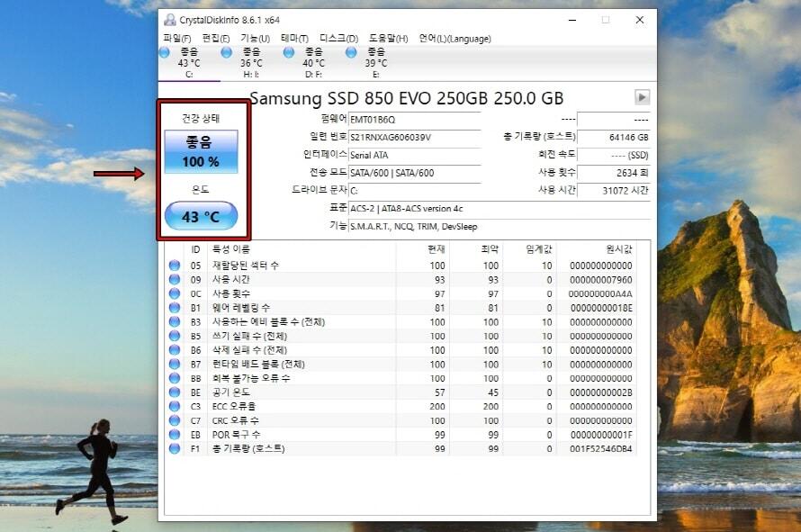
Task: Open the 편집(E) menu
Action: coord(216,39)
